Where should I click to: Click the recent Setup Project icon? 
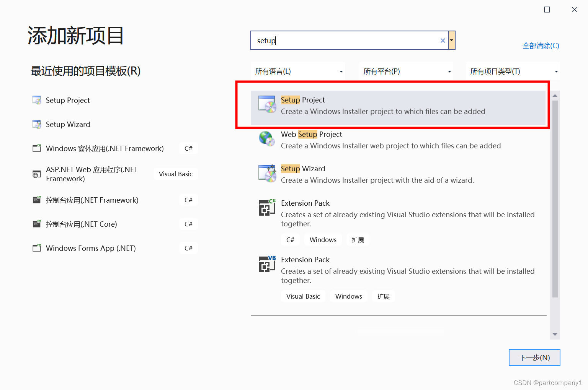point(37,100)
